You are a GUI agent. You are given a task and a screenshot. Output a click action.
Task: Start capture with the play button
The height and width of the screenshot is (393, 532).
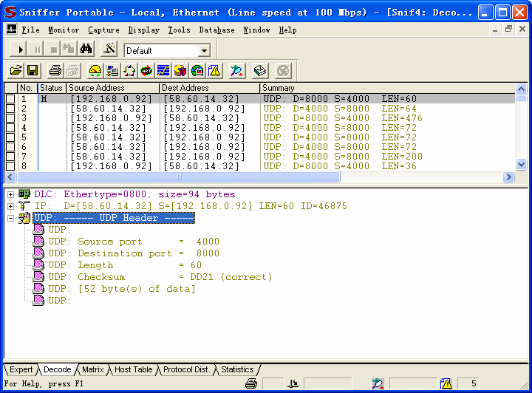click(x=21, y=49)
